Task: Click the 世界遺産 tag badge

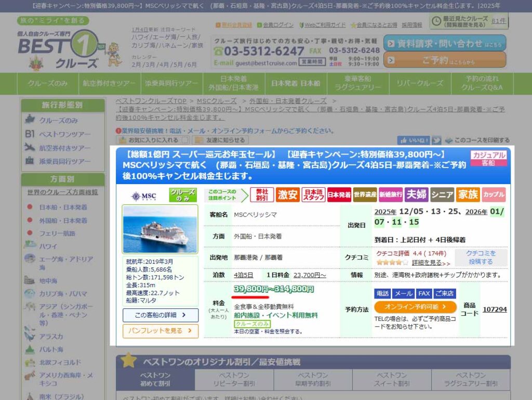Action: (x=365, y=195)
